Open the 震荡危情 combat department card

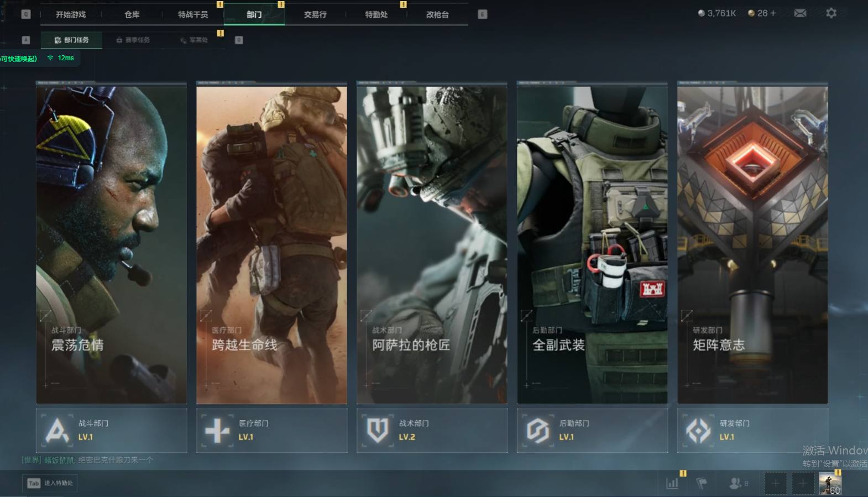[112, 244]
